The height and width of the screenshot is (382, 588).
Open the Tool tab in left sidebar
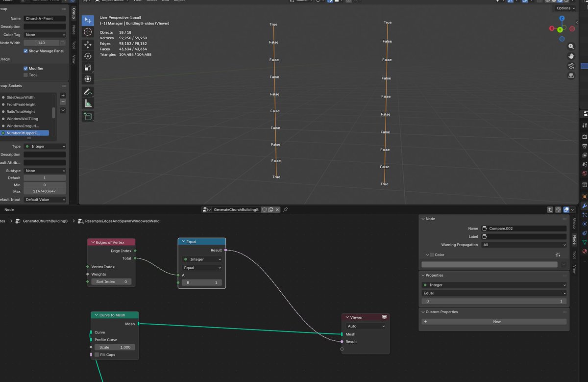[x=73, y=45]
